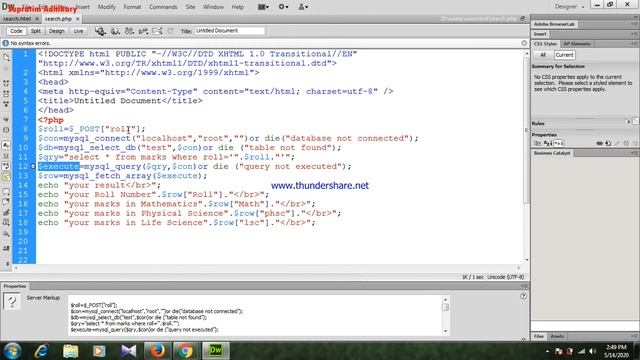Click the Indent Code icon
Viewport: 640px width, 360px height.
[6, 249]
